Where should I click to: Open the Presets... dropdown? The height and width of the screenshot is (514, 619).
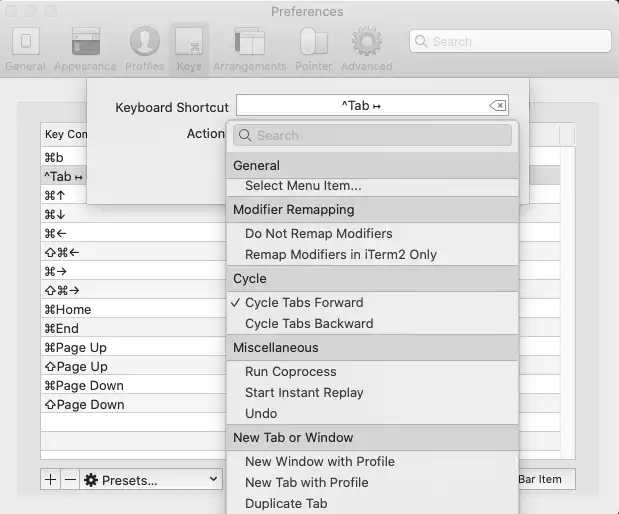click(x=151, y=480)
